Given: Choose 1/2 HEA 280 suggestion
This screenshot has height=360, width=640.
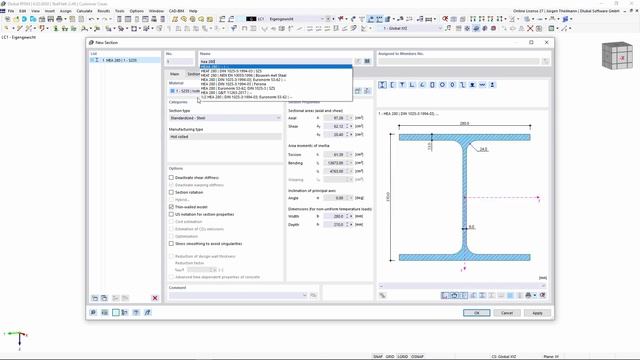Looking at the screenshot, I should point(276,97).
